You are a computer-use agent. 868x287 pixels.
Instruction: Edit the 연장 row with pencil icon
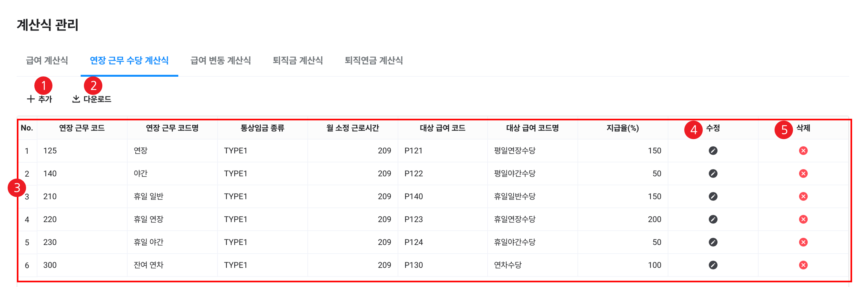coord(713,151)
